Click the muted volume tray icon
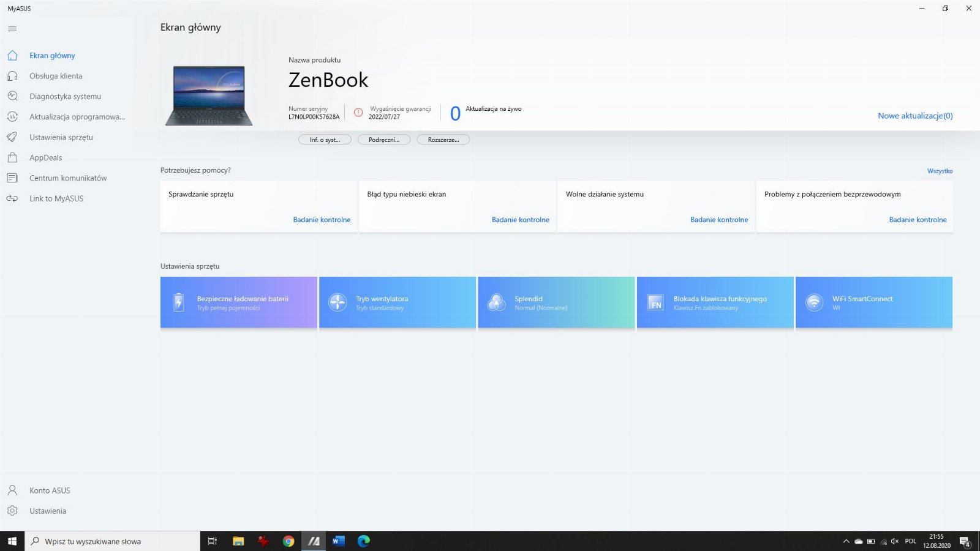The height and width of the screenshot is (551, 980). click(895, 541)
